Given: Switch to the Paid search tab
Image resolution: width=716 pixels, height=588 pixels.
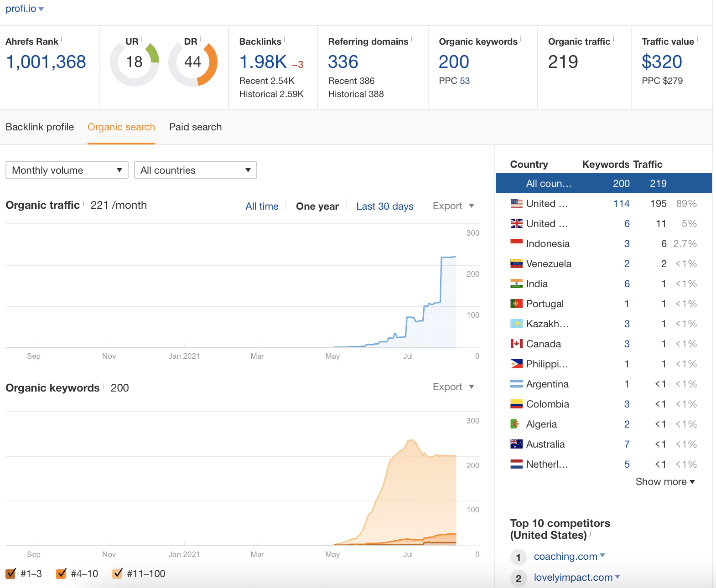Looking at the screenshot, I should tap(195, 127).
